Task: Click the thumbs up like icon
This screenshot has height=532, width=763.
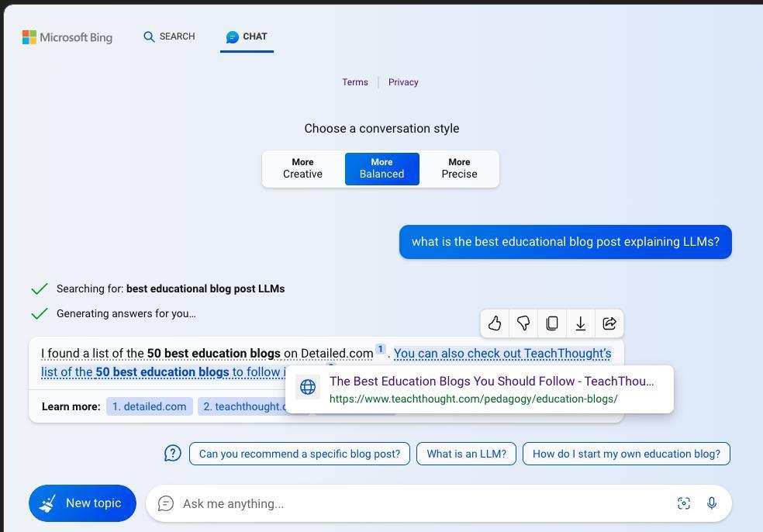Action: [495, 323]
